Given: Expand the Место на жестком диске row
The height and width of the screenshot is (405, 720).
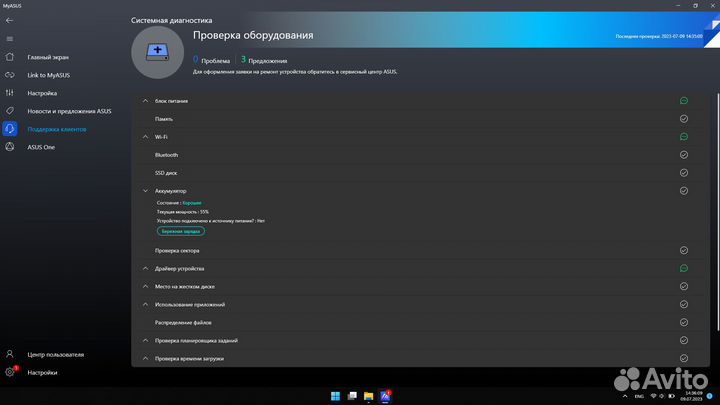Looking at the screenshot, I should pos(146,286).
